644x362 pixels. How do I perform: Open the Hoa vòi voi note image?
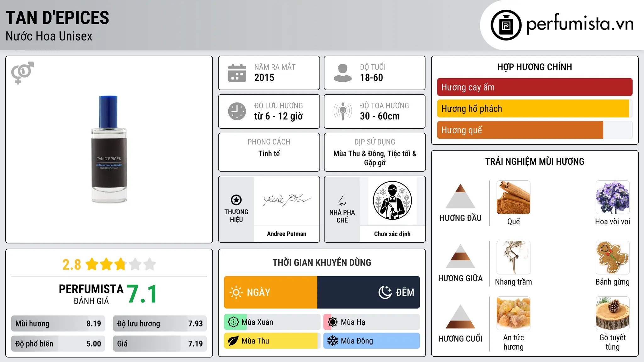click(x=613, y=197)
